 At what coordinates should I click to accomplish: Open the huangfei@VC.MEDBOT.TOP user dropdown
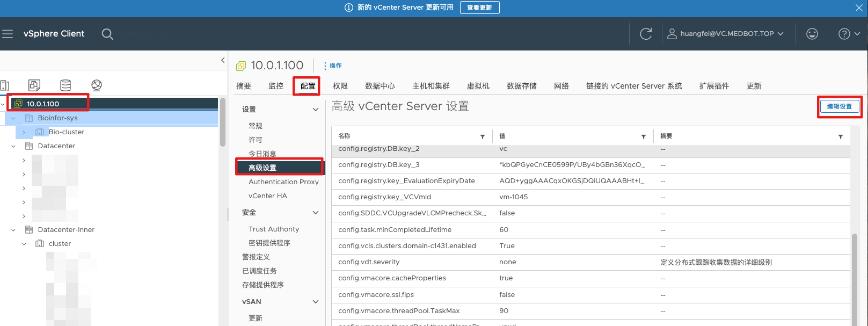click(726, 34)
